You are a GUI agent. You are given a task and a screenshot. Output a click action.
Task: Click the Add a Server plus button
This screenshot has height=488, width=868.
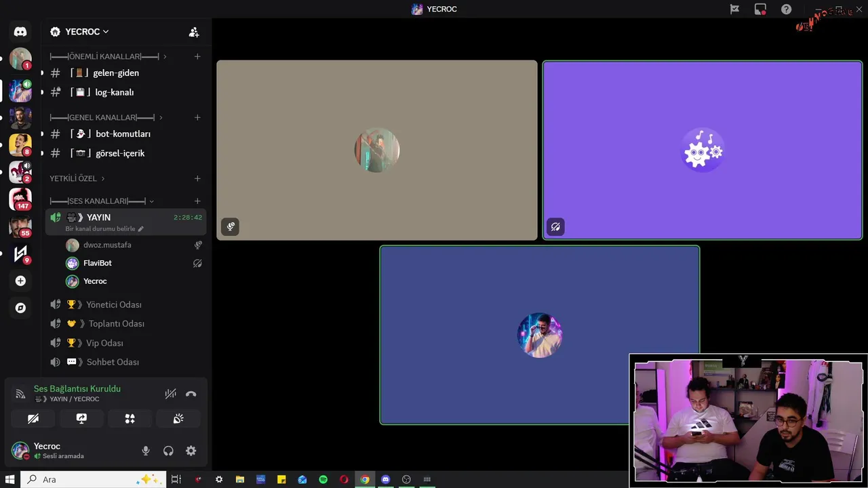[20, 281]
